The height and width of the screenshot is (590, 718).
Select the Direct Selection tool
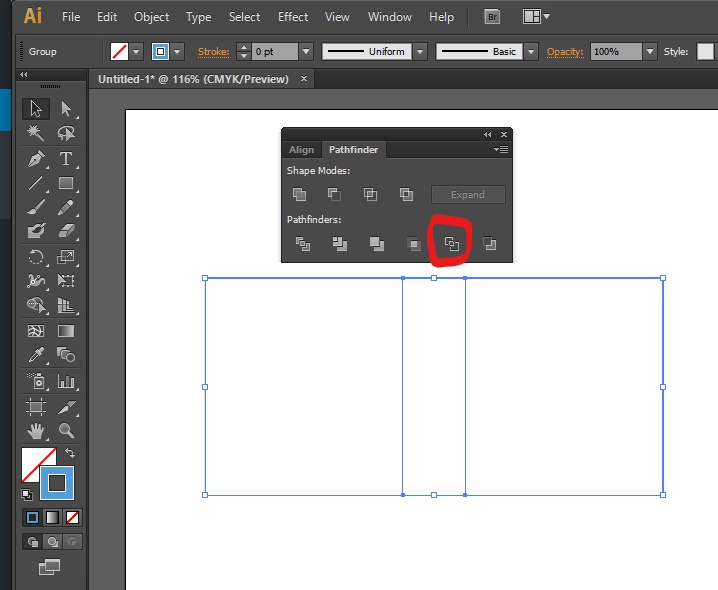coord(66,108)
